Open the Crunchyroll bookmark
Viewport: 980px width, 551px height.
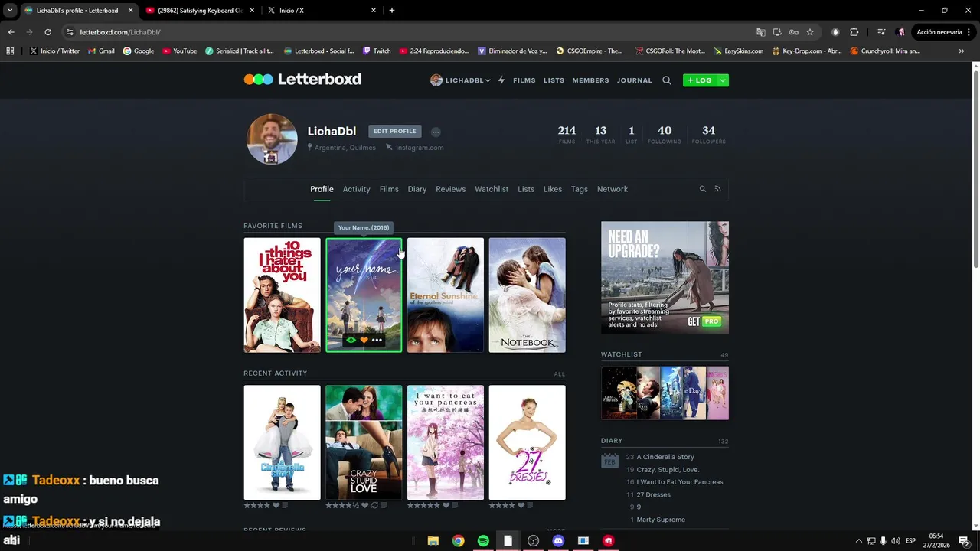pyautogui.click(x=885, y=51)
